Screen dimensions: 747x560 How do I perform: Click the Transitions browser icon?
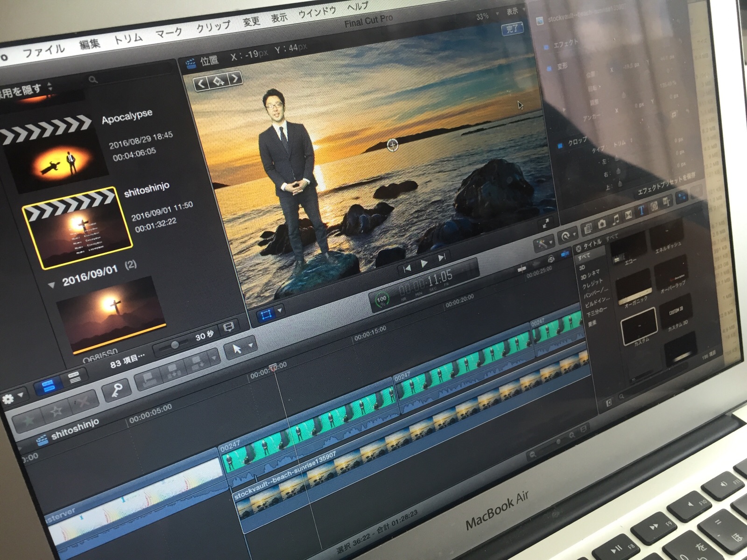[628, 215]
